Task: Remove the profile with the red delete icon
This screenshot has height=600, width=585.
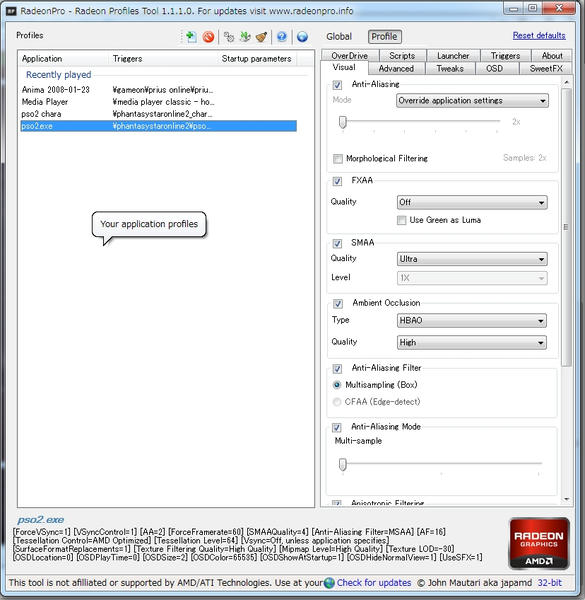Action: click(209, 37)
